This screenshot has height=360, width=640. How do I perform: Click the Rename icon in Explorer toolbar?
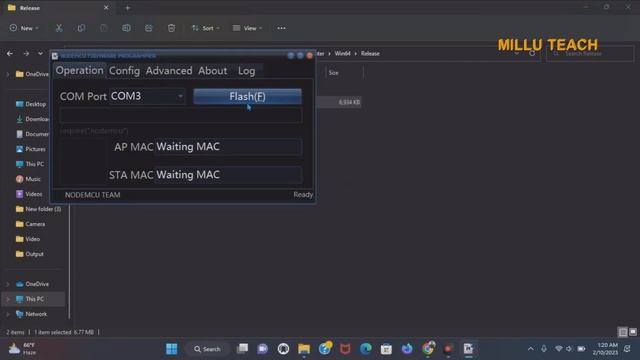pos(126,28)
